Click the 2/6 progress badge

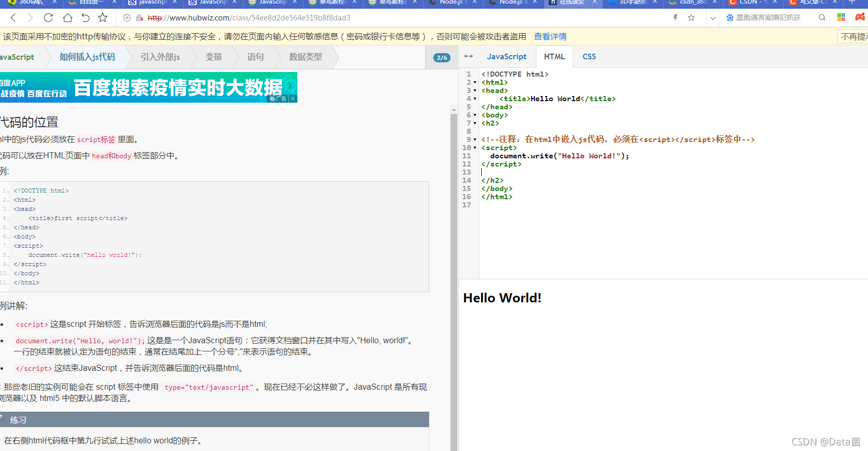[x=442, y=58]
